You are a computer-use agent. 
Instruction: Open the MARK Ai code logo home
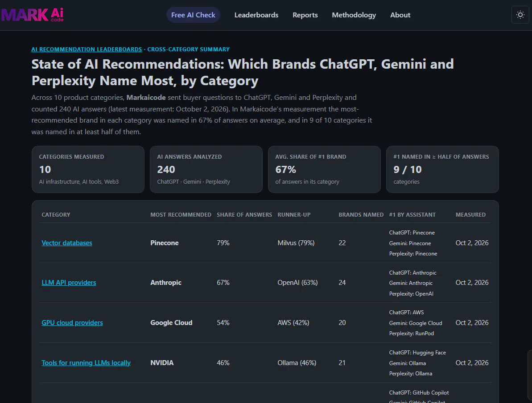32,15
